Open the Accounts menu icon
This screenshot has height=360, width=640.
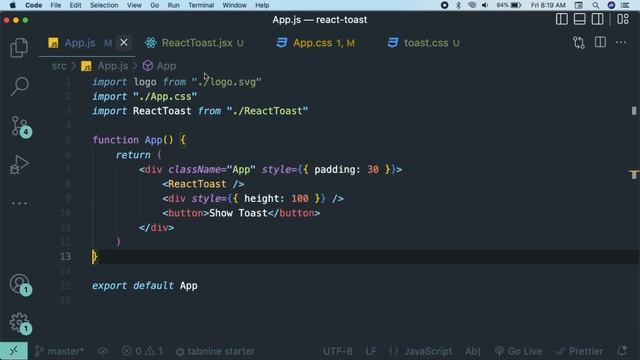(20, 284)
